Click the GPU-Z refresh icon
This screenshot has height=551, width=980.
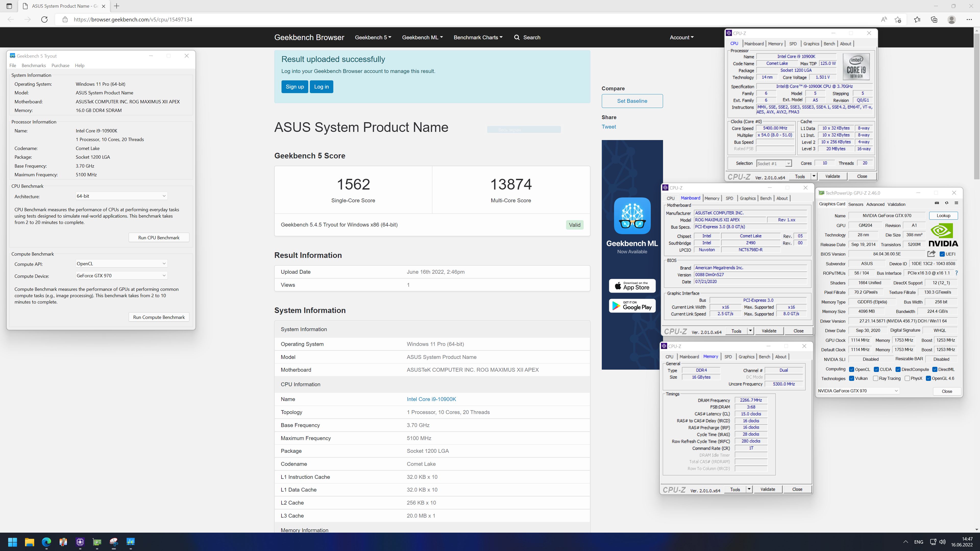[947, 203]
